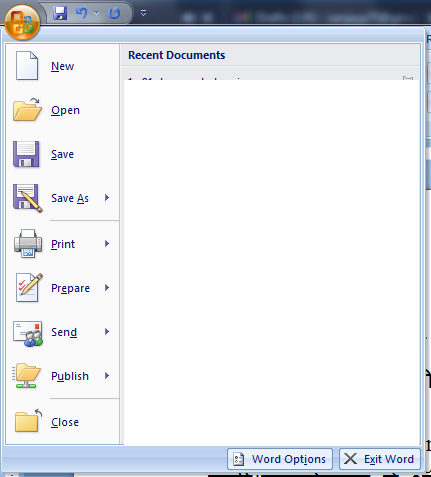Expand the Publish submenu arrow
The image size is (431, 477).
[x=107, y=376]
